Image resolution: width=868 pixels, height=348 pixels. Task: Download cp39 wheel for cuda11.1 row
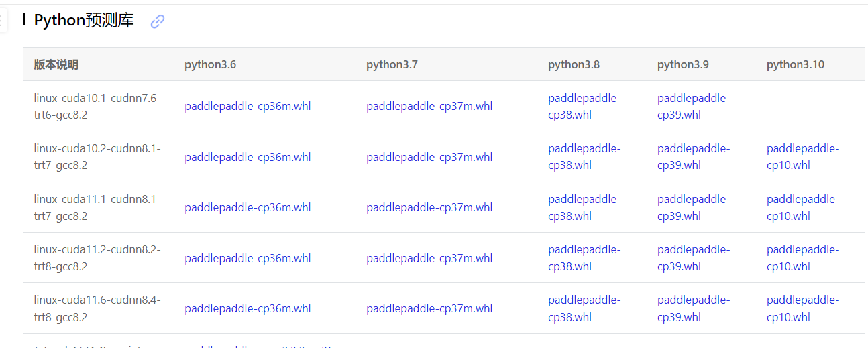tap(694, 207)
